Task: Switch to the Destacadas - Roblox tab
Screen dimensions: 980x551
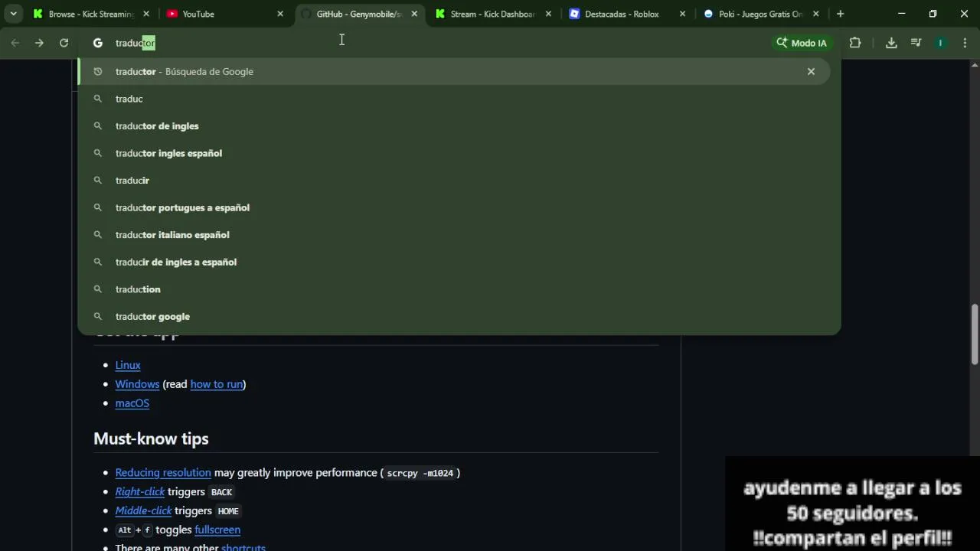Action: click(627, 14)
